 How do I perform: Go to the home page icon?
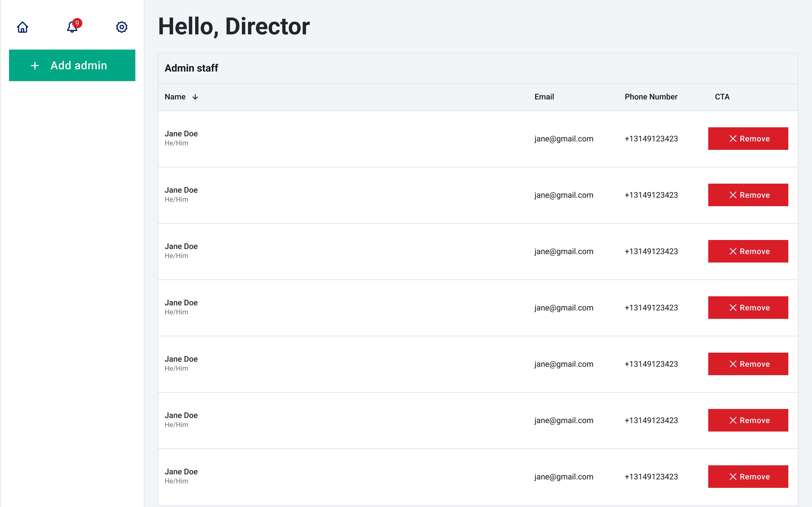(x=23, y=27)
